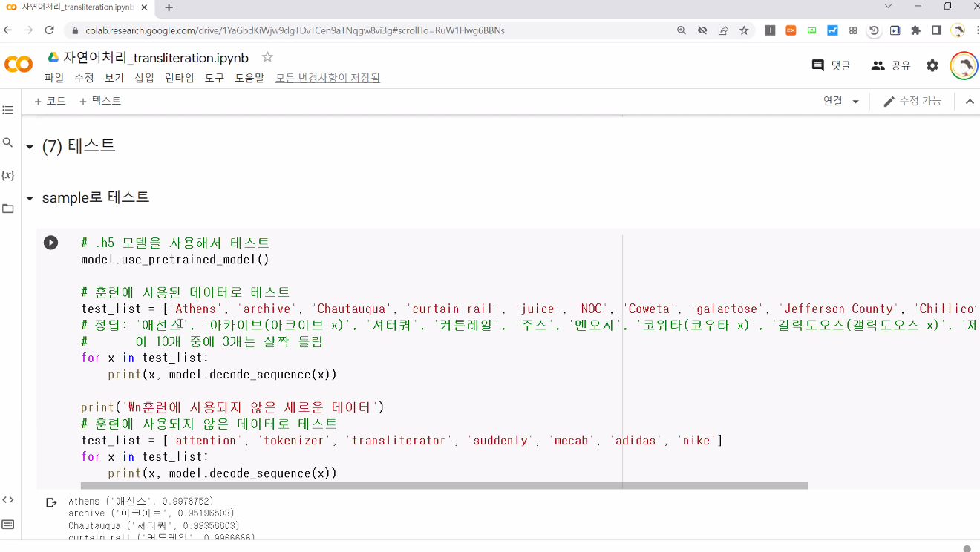Click the cell output options icon
Viewport: 980px width, 552px height.
point(51,502)
